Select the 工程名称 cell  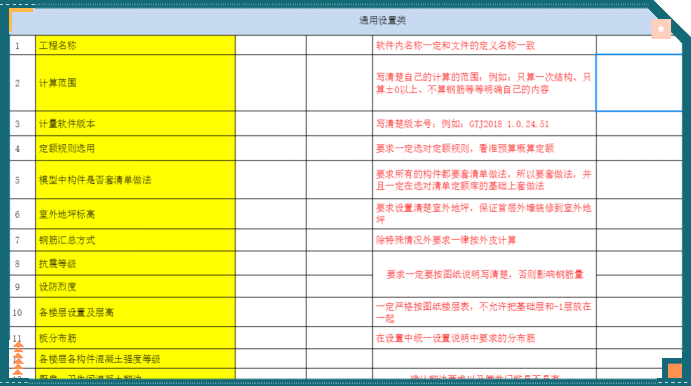pyautogui.click(x=135, y=45)
